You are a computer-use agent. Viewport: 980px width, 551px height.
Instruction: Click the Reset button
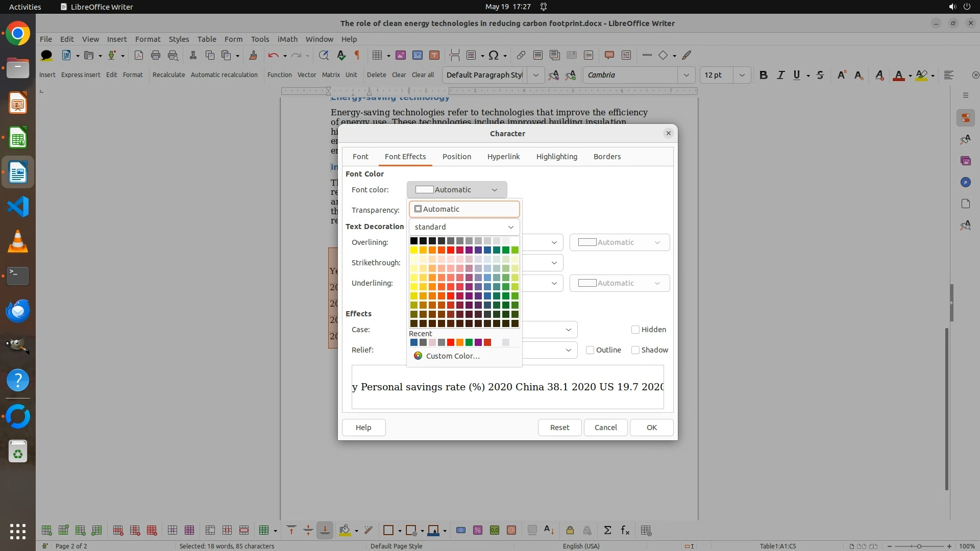559,428
